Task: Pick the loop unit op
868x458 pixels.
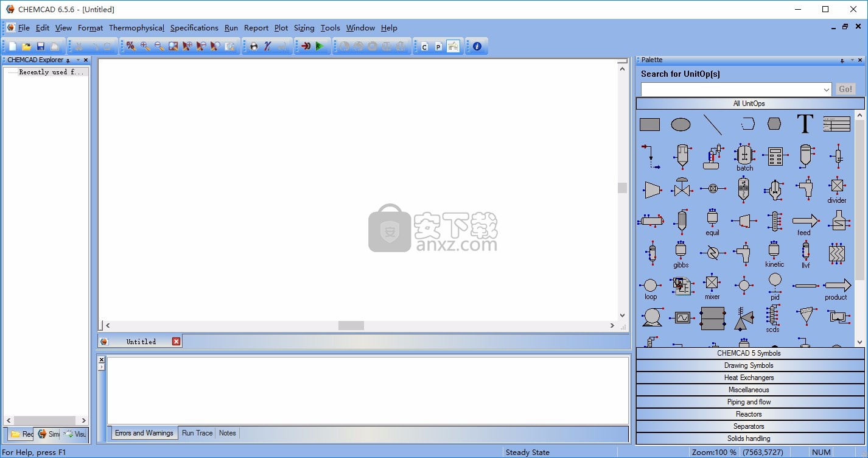Action: (x=650, y=288)
